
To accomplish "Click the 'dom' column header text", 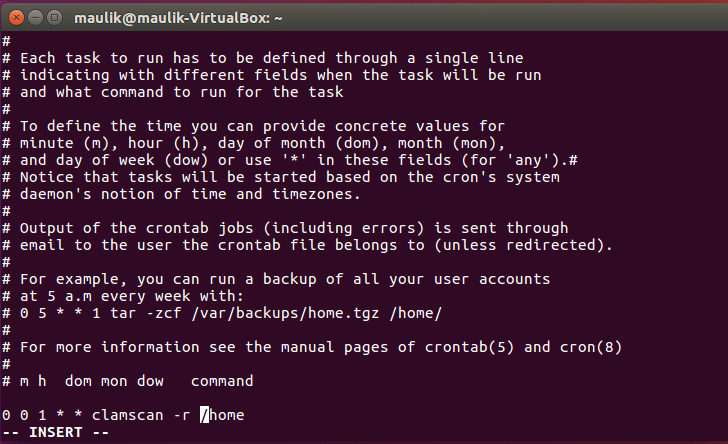I will 78,381.
